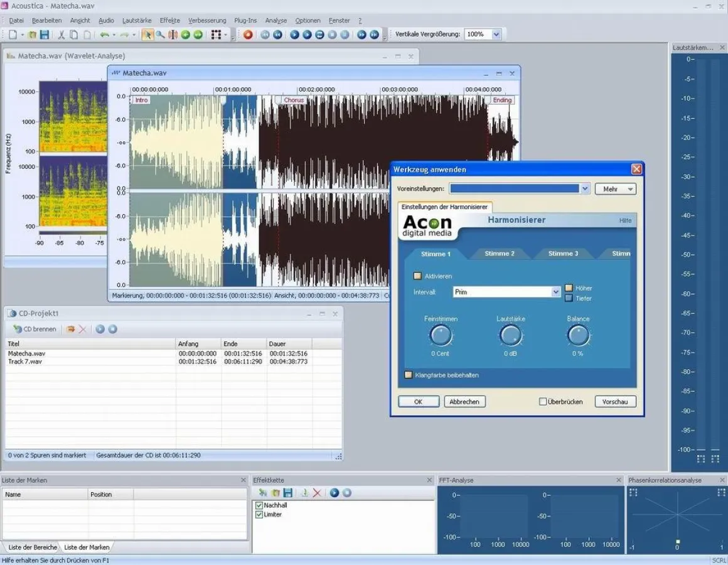The image size is (728, 565).
Task: Enable the Aktivieren checkbox for Stimme 1
Action: pos(418,276)
